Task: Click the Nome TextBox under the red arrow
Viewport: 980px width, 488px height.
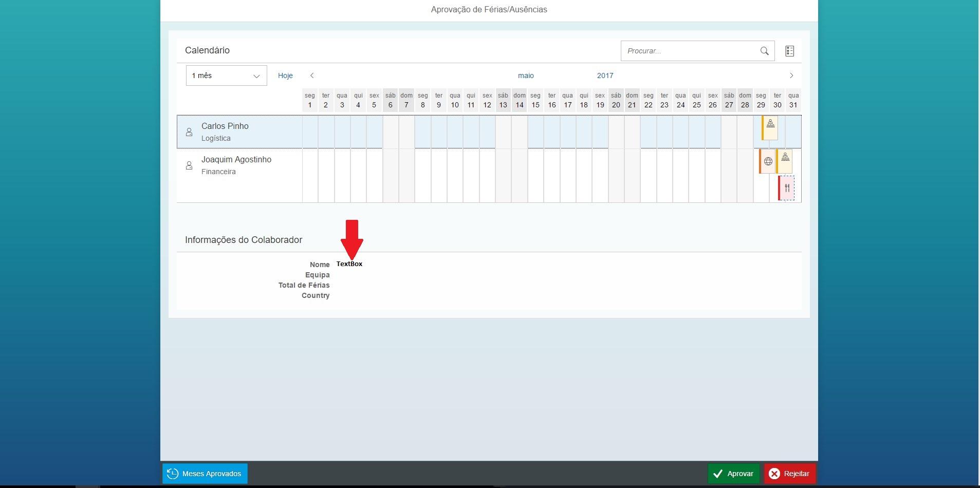Action: click(x=350, y=264)
